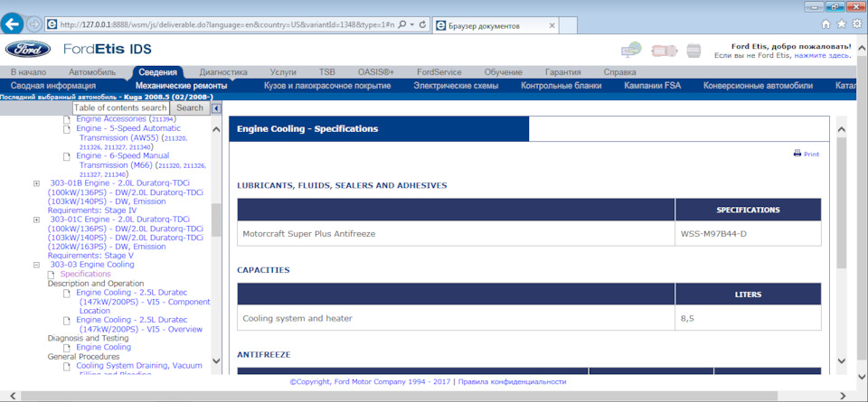Click the printer icon next to Print

coord(797,154)
